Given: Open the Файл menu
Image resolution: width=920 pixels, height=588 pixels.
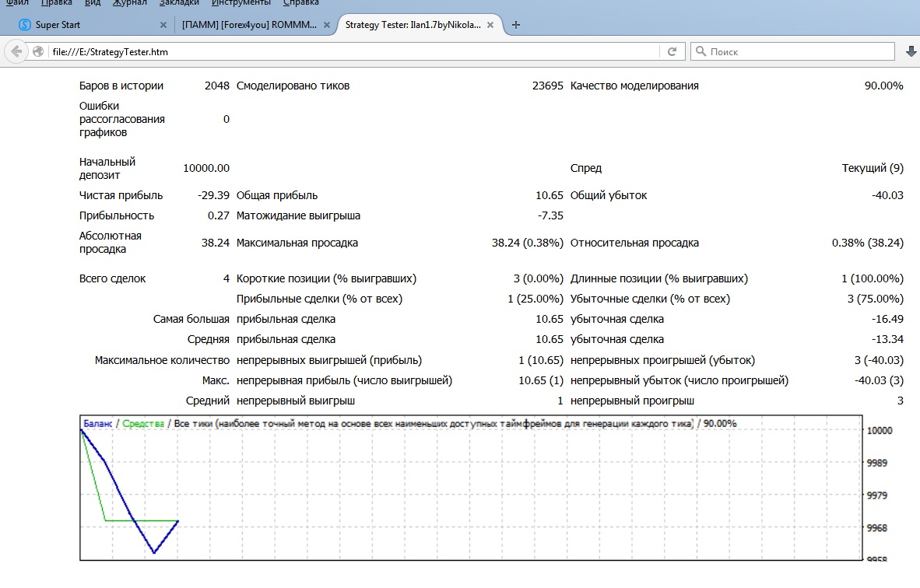Looking at the screenshot, I should pos(17,3).
